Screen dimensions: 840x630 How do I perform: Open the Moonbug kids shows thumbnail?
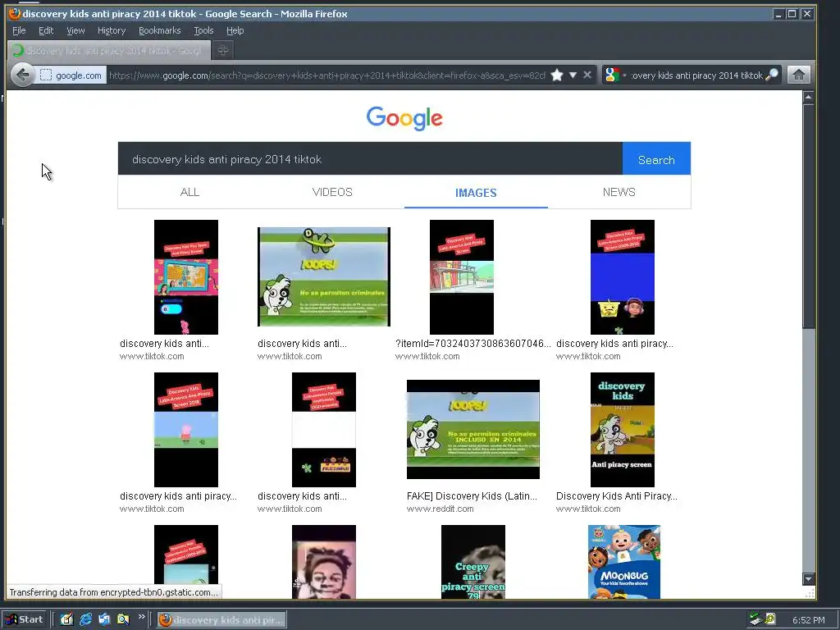(624, 561)
